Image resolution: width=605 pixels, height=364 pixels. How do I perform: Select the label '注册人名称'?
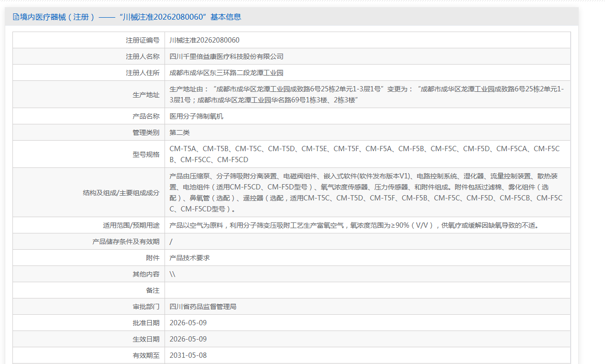click(x=143, y=56)
